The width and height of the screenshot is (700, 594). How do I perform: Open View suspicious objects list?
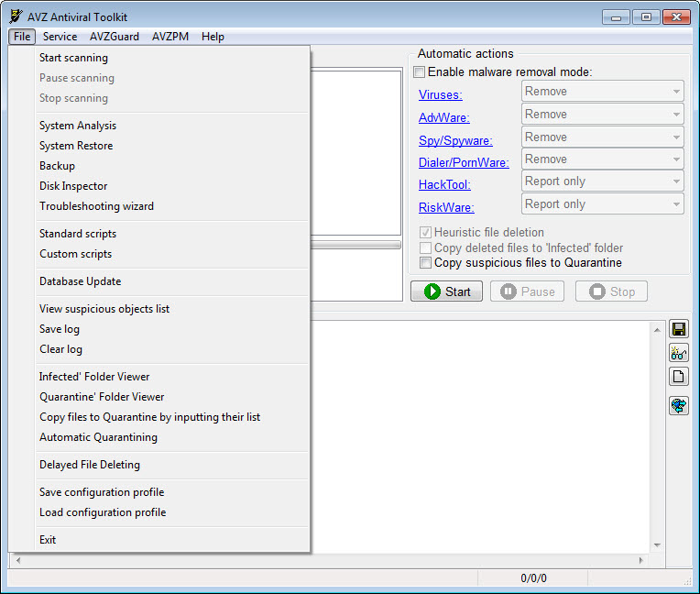(x=172, y=309)
